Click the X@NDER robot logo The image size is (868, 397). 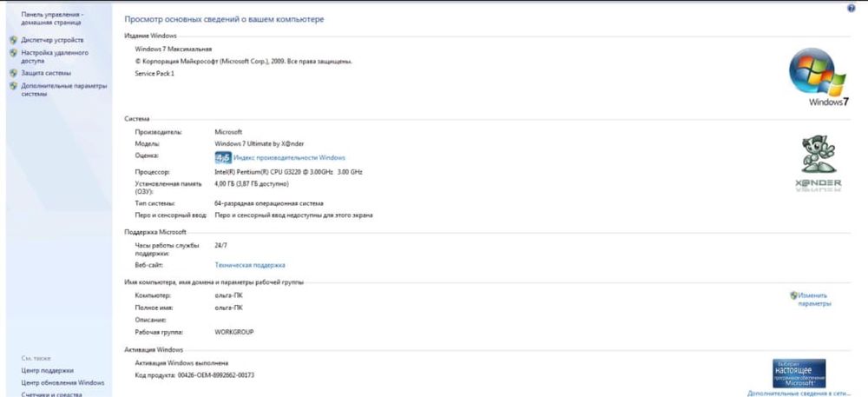819,163
